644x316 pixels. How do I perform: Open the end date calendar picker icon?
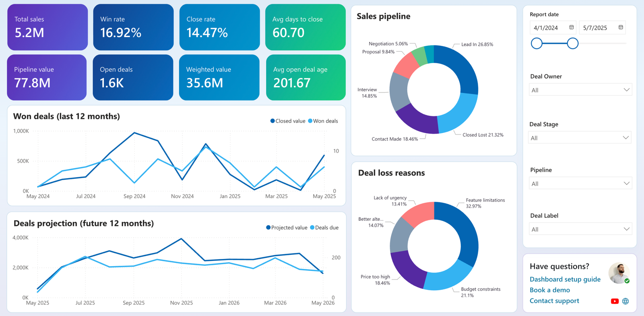tap(621, 27)
